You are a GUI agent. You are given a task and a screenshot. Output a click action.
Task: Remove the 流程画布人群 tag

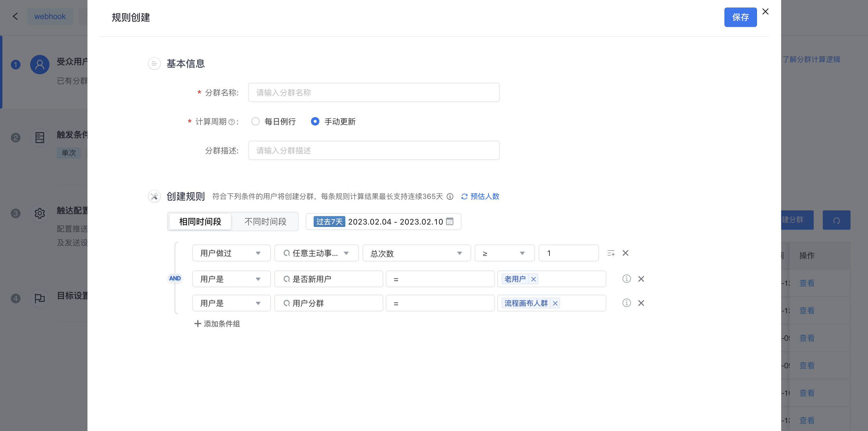pos(555,304)
